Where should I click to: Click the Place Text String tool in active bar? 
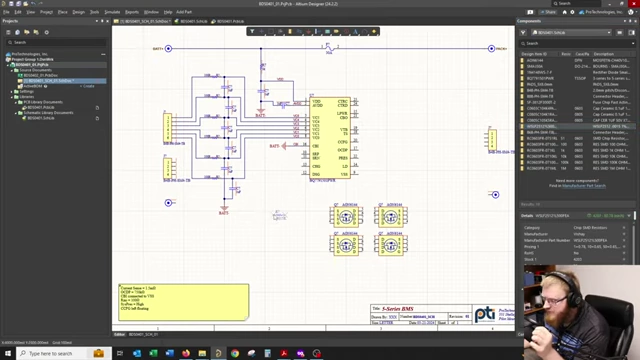click(355, 31)
